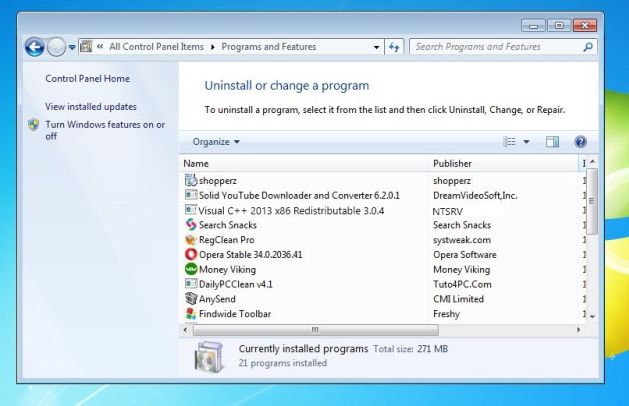Select the Findwide Toolbar program icon
Screen dimensions: 629x406
[x=191, y=314]
